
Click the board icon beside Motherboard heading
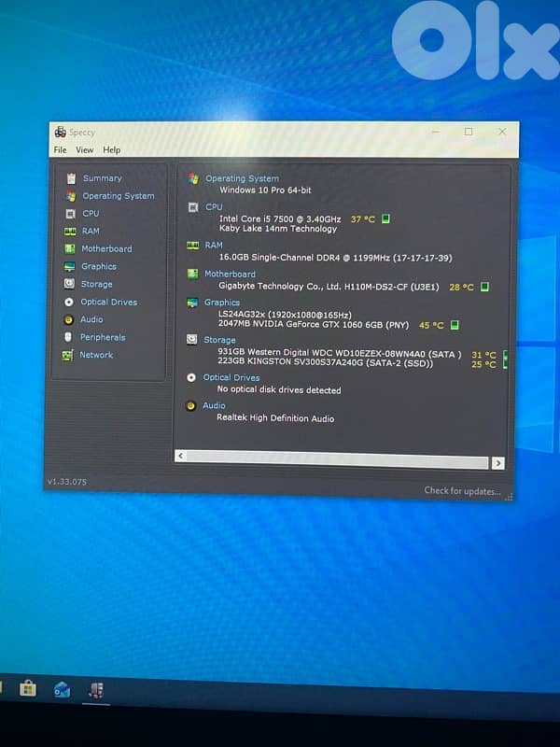[192, 274]
